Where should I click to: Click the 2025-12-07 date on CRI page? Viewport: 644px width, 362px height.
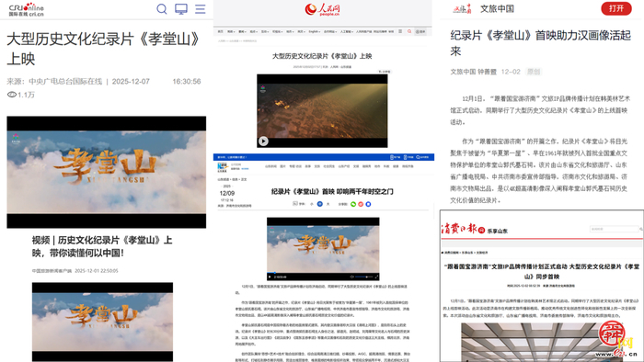tap(131, 82)
